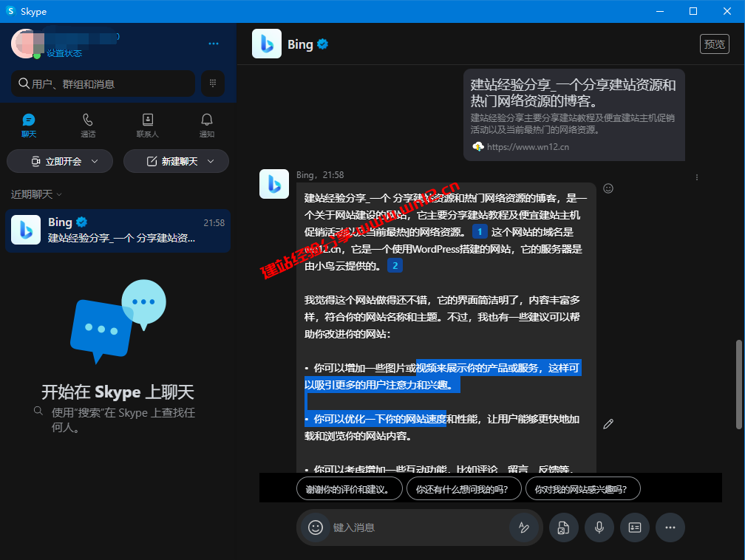Open the three-dot menu on Bing's message
This screenshot has width=745, height=560.
[696, 177]
